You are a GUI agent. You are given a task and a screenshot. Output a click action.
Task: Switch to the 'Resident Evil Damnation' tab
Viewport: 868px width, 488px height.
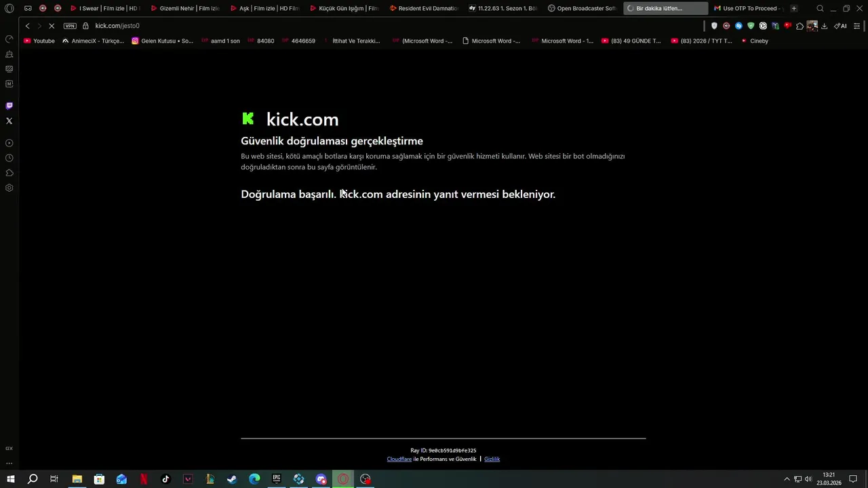[424, 9]
